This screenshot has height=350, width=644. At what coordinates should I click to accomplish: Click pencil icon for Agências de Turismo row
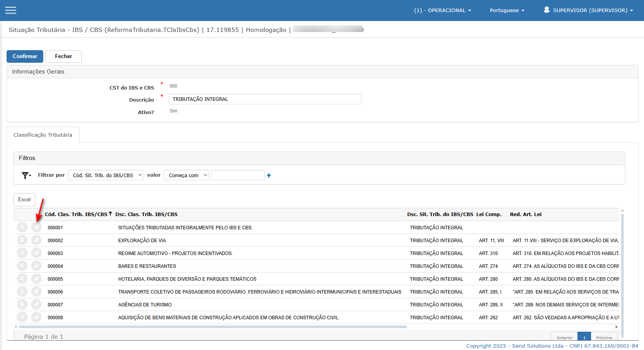(36, 304)
